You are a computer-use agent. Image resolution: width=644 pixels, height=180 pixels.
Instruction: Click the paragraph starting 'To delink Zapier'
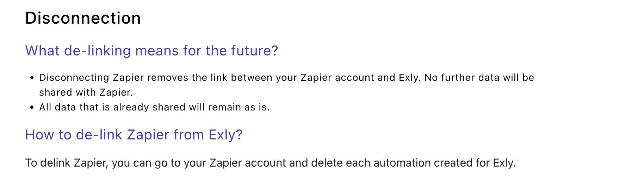click(x=270, y=163)
